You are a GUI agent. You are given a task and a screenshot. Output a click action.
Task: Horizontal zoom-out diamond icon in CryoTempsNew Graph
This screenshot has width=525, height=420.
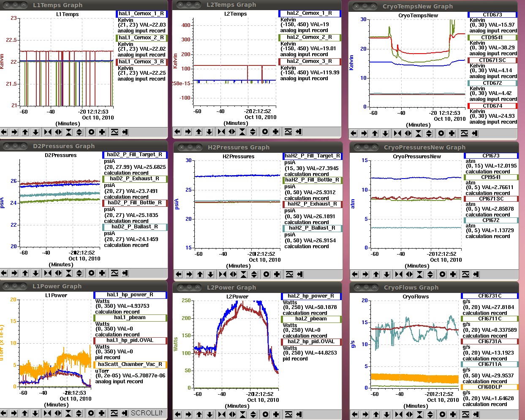coord(408,133)
